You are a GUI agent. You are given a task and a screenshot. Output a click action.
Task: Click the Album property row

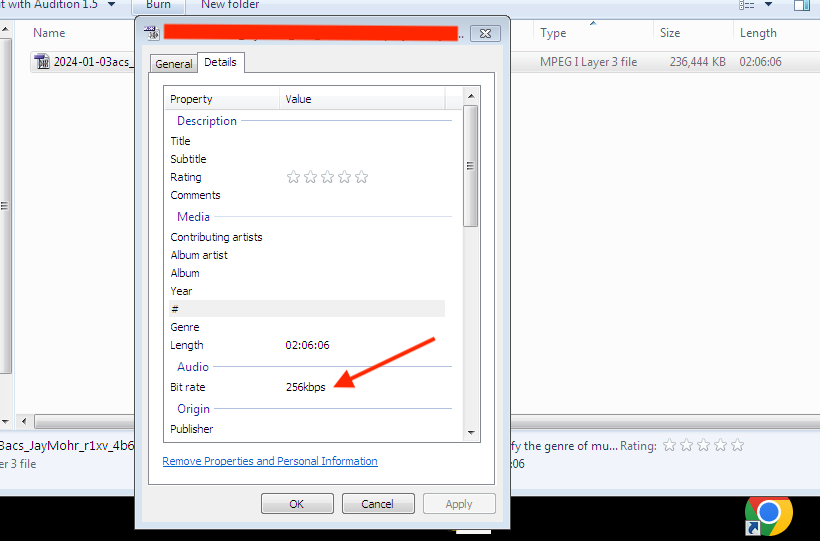307,273
